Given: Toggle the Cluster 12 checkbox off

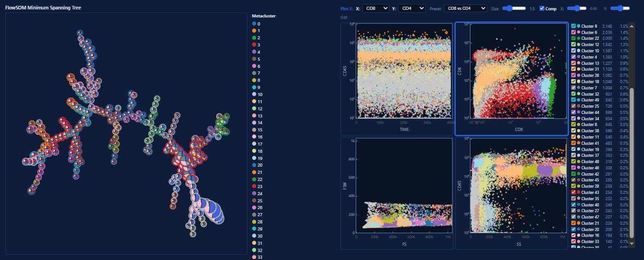Looking at the screenshot, I should pyautogui.click(x=574, y=44).
